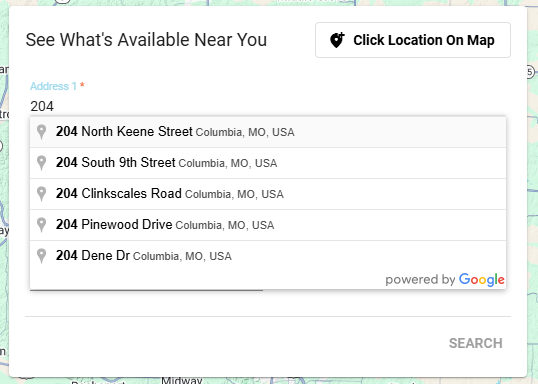Screen dimensions: 538x384
Task: Click the Midway label on the map
Action: [x=182, y=381]
